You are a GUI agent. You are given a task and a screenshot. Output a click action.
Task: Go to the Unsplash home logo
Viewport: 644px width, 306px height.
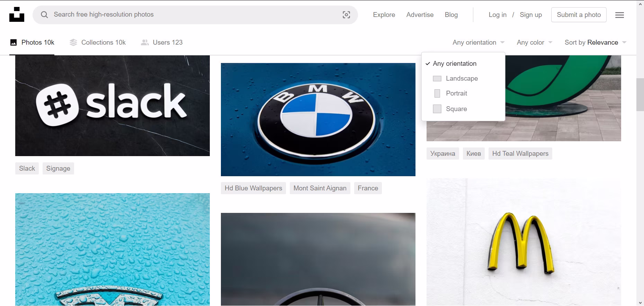click(17, 15)
